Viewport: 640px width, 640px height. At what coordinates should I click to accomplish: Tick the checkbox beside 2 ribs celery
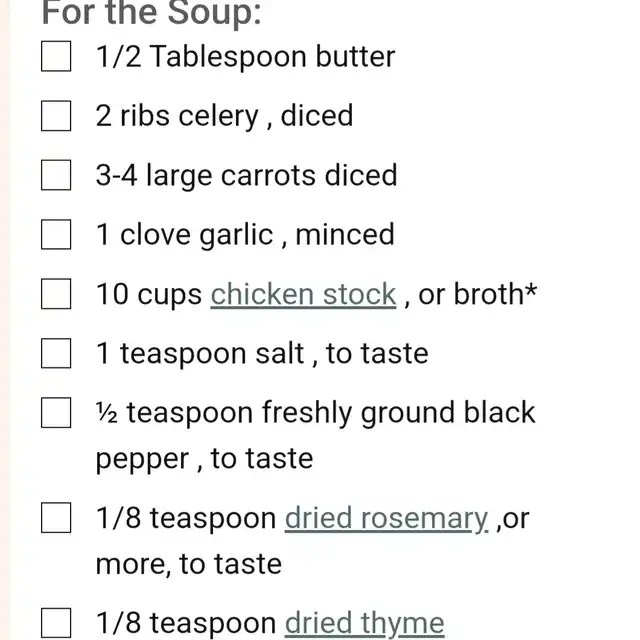(x=56, y=116)
